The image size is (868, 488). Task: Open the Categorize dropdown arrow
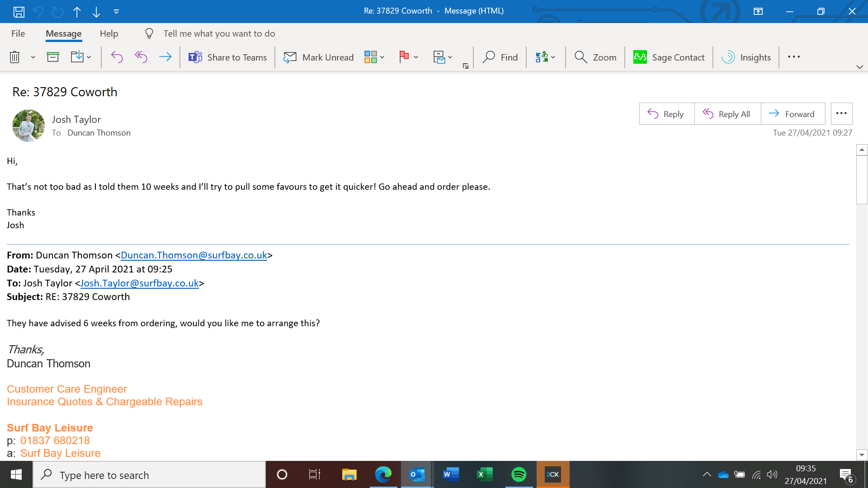click(x=382, y=57)
